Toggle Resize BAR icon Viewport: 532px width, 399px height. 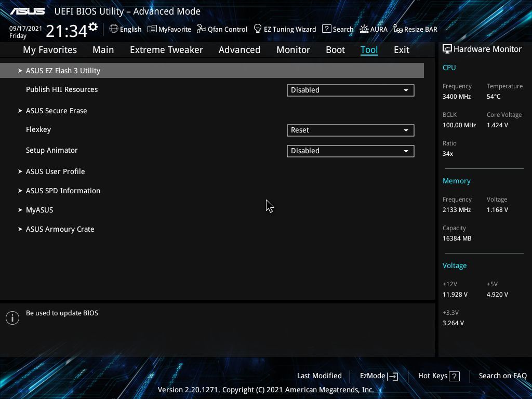click(x=397, y=29)
